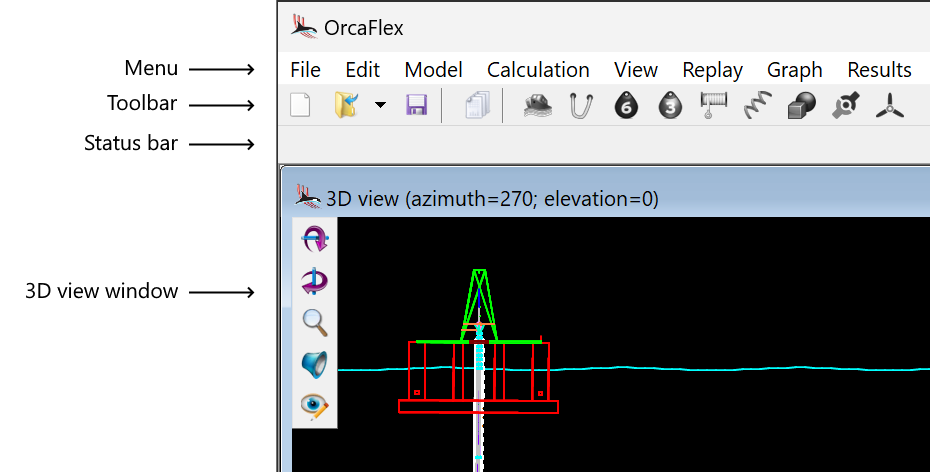
Task: Open the Calculation menu
Action: pyautogui.click(x=538, y=70)
